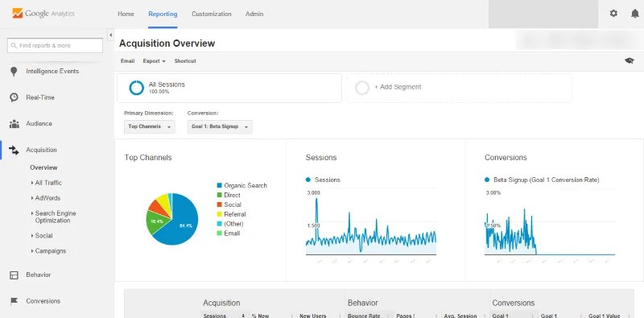This screenshot has width=644, height=318.
Task: Click the Find reports search field
Action: coord(55,46)
